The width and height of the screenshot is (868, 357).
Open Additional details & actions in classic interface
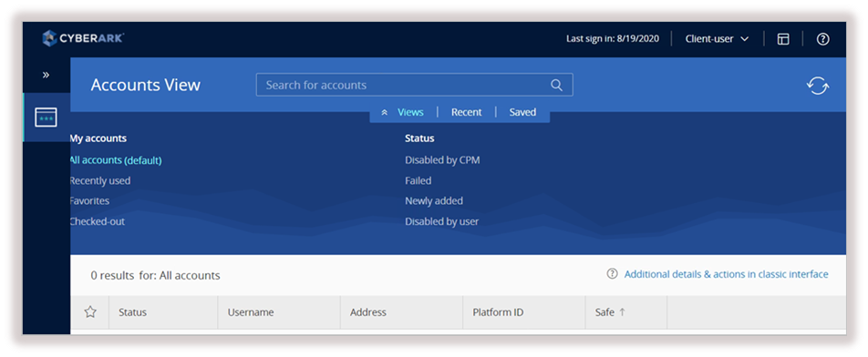pos(727,274)
